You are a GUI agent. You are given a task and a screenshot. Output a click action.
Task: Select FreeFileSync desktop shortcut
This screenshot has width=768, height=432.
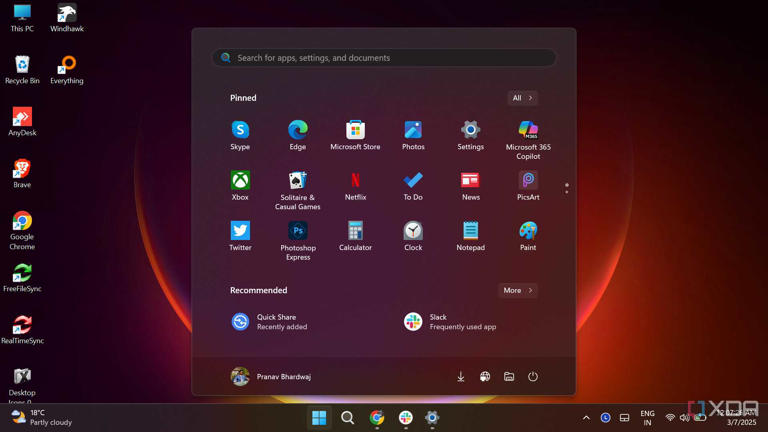[22, 278]
